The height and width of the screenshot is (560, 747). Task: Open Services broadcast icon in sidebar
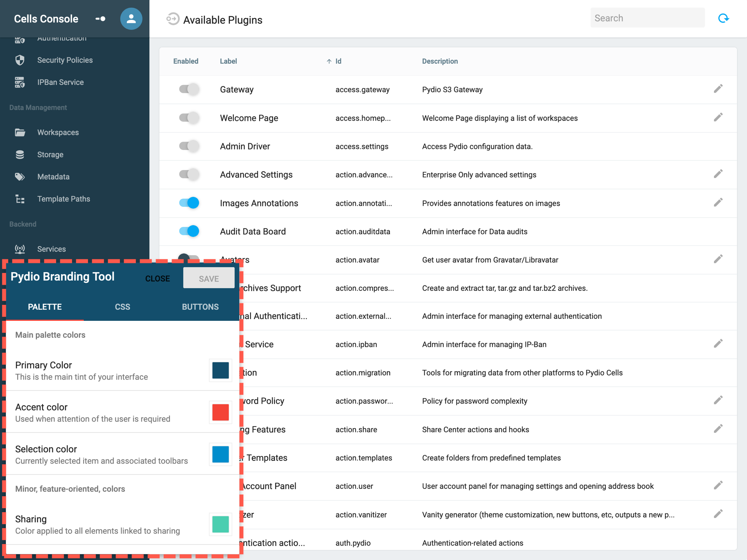point(20,249)
